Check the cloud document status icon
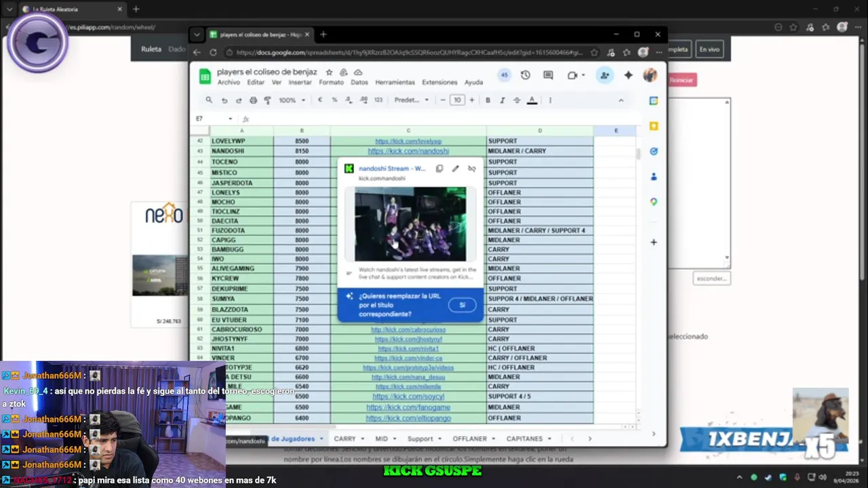 click(358, 73)
